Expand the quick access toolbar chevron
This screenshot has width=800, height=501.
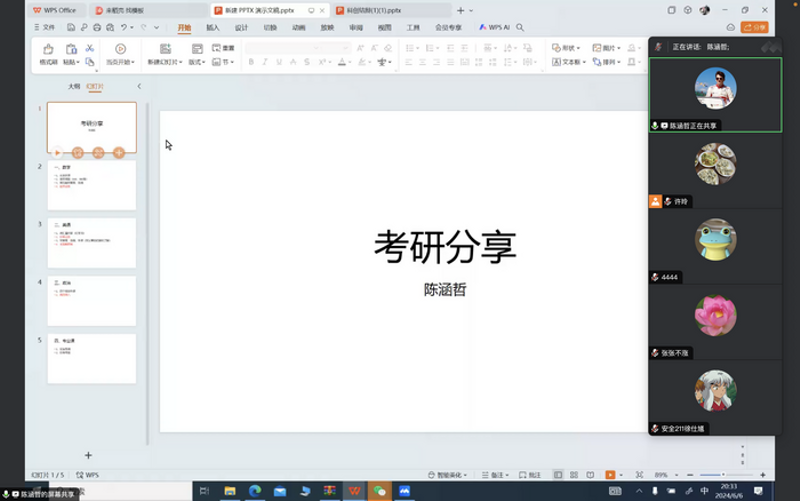tap(157, 28)
